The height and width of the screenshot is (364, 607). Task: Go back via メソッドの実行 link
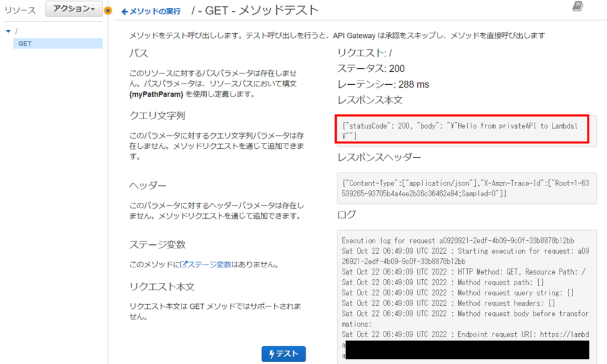point(151,12)
